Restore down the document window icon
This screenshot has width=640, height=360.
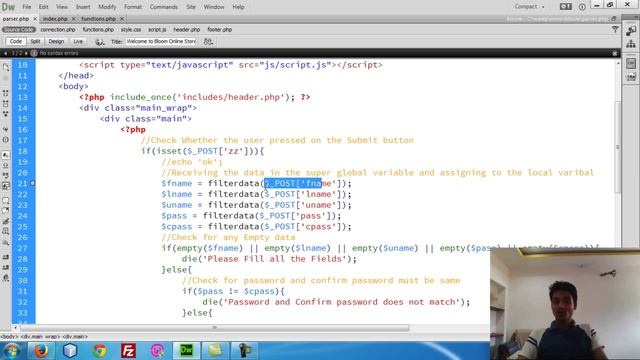(614, 19)
